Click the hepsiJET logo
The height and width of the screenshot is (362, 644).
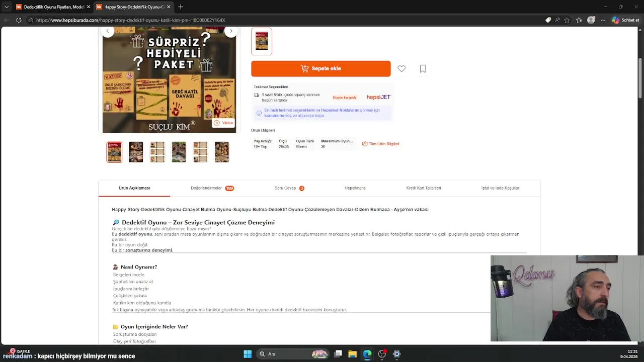[378, 97]
